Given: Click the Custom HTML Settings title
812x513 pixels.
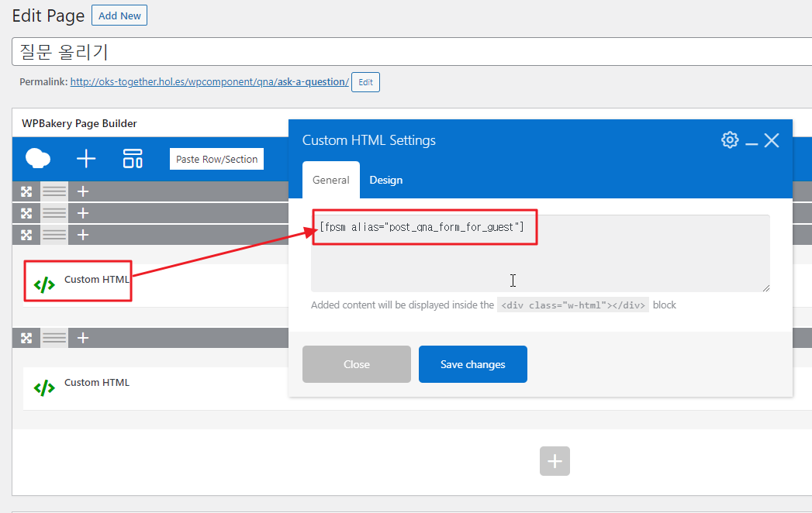Looking at the screenshot, I should [x=368, y=140].
